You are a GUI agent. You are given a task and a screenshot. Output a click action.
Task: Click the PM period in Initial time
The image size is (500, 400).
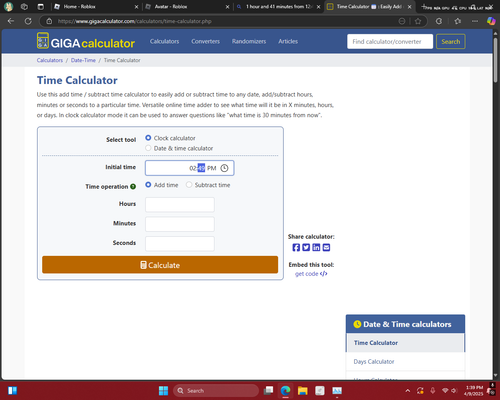click(212, 168)
